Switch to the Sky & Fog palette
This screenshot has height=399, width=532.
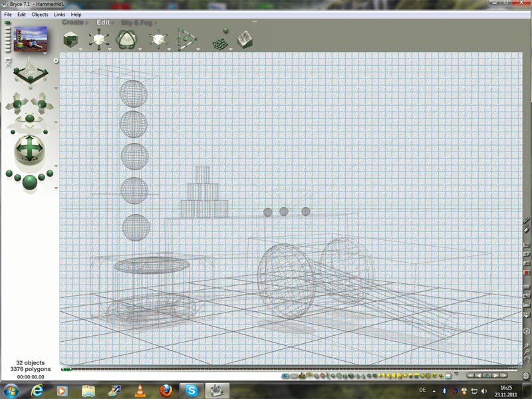(137, 23)
